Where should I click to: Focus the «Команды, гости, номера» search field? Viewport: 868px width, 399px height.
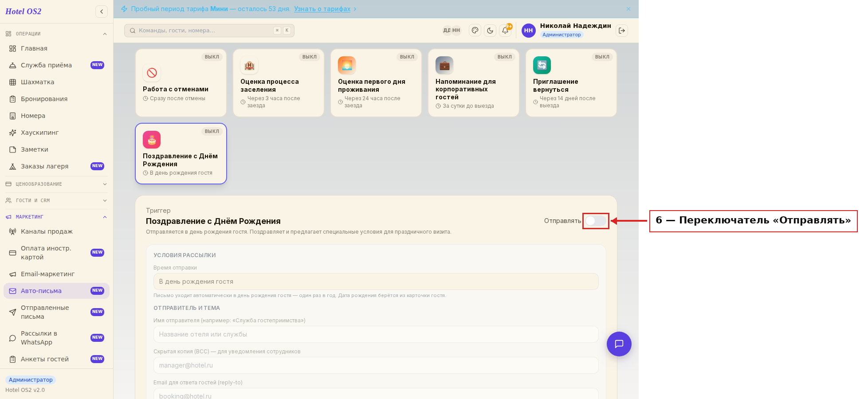pos(209,31)
